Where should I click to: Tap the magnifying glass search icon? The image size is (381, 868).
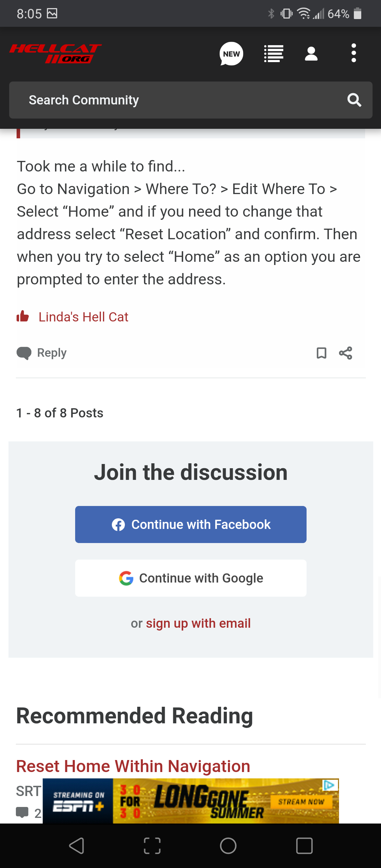[354, 100]
